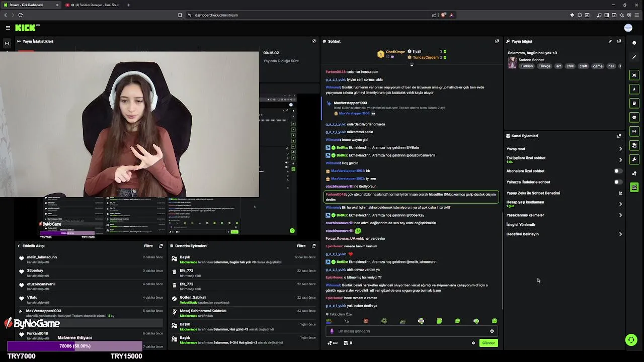Open Filtre in Etkinlik Akışı panel

click(148, 246)
